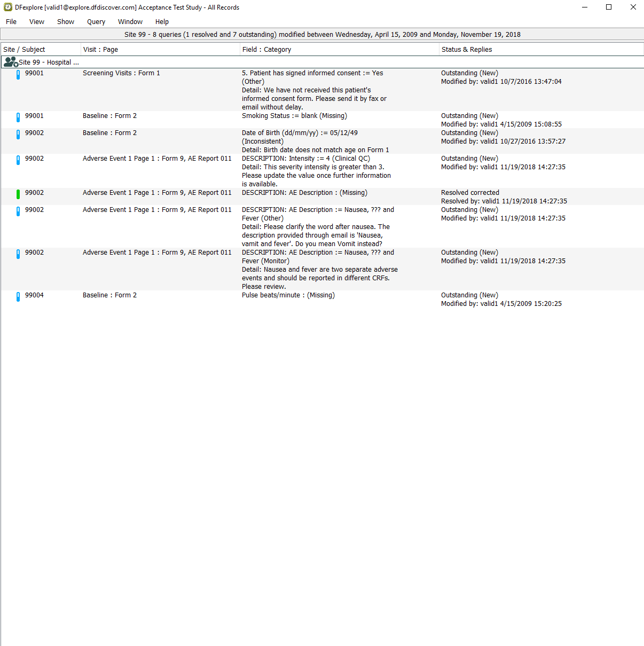Click the Field : Category column header
This screenshot has height=646, width=644.
(x=266, y=50)
